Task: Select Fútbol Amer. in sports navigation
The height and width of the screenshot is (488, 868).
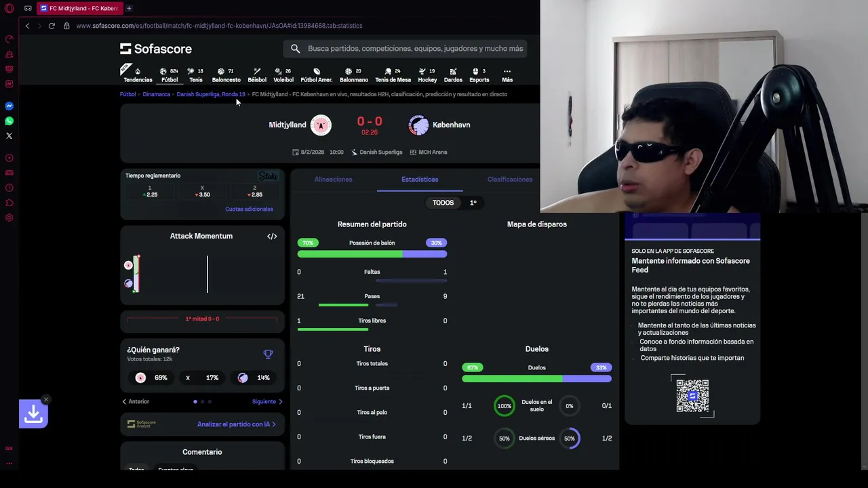Action: tap(317, 75)
